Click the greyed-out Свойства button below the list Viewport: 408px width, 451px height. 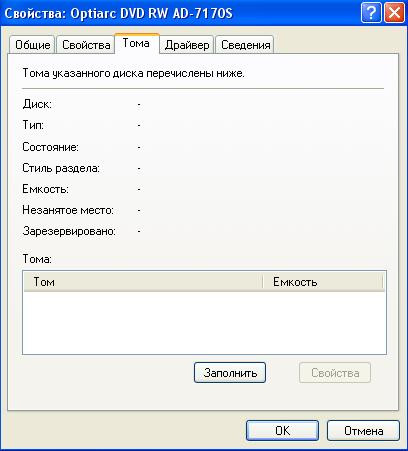pos(335,373)
